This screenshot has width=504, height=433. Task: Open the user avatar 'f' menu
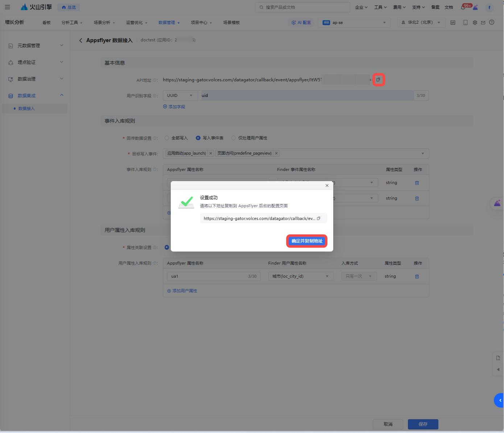489,8
